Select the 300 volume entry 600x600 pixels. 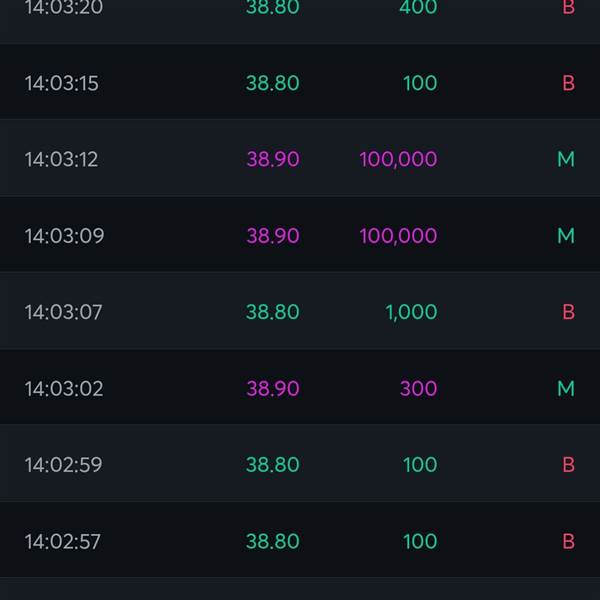pyautogui.click(x=418, y=388)
